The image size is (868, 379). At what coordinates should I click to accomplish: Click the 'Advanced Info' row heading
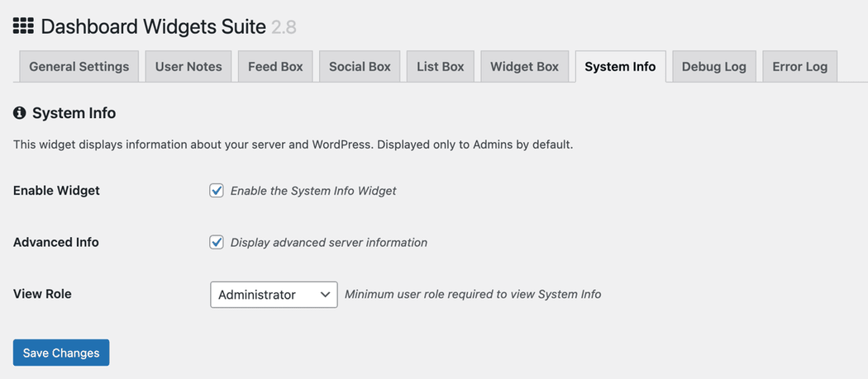click(x=56, y=242)
